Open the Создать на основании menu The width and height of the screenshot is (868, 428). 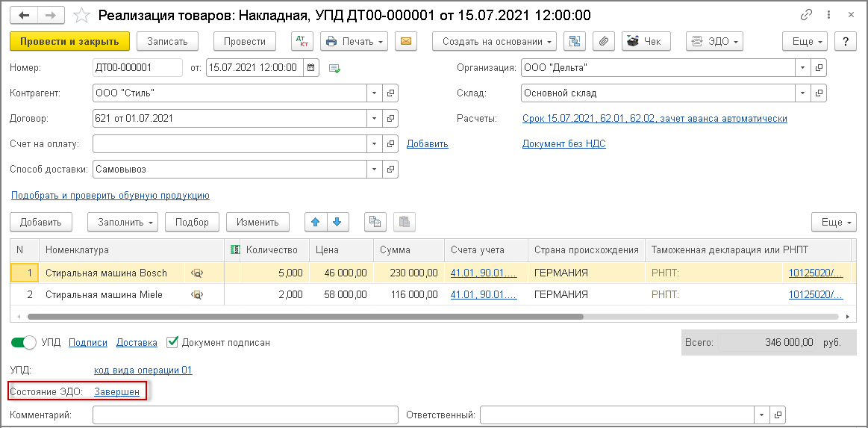click(x=494, y=42)
